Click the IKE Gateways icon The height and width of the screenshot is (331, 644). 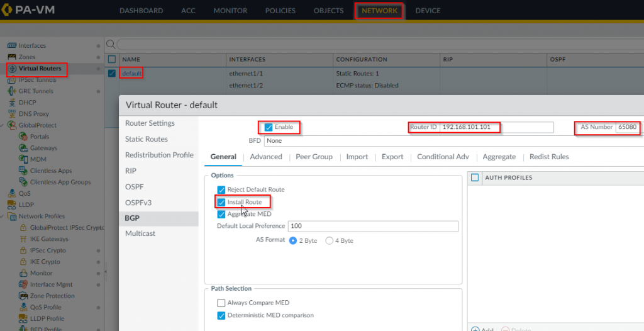[x=23, y=239]
